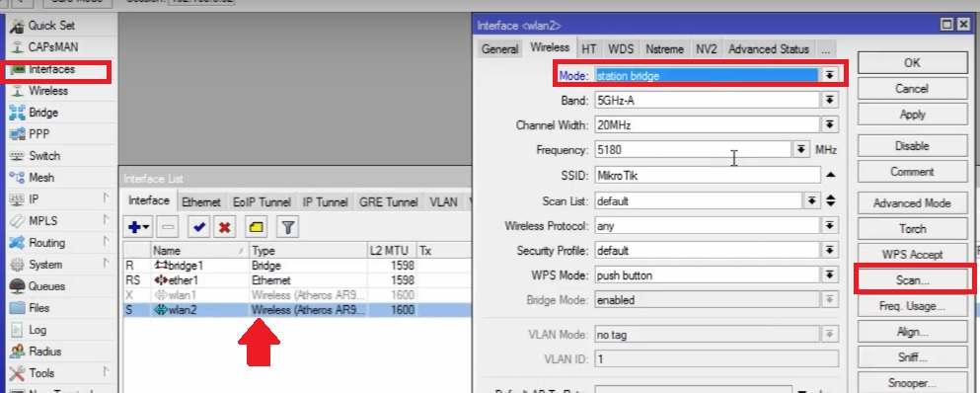Switch to the WDS tab

[x=621, y=48]
